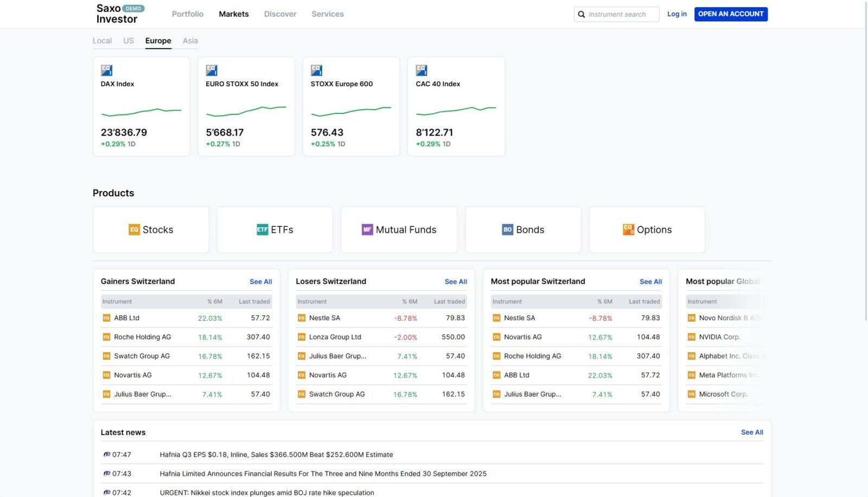Screen dimensions: 868x497
Task: Click the Log in link
Action: [676, 14]
